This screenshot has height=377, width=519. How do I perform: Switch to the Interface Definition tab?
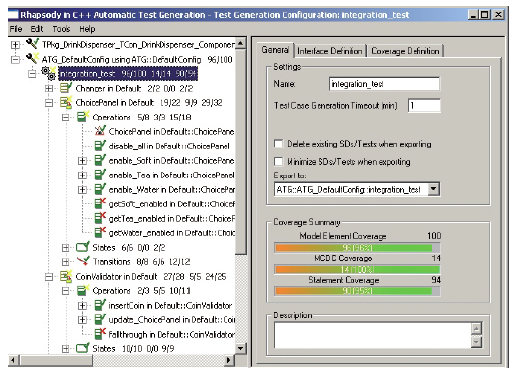tap(330, 51)
